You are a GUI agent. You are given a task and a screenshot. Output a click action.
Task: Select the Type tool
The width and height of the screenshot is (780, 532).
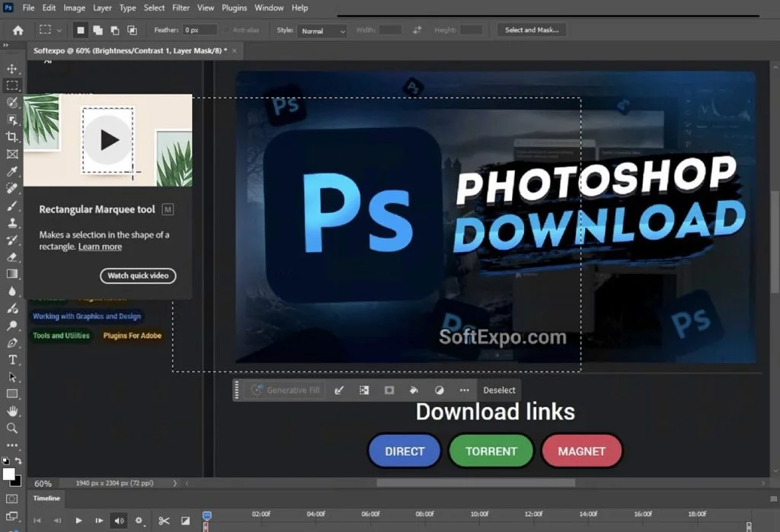[11, 360]
